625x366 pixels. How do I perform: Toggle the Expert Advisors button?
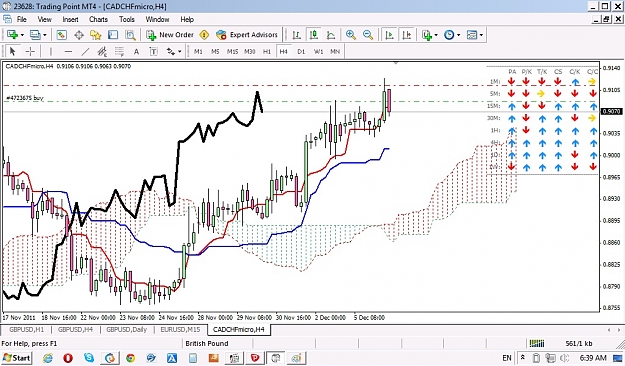coord(247,35)
